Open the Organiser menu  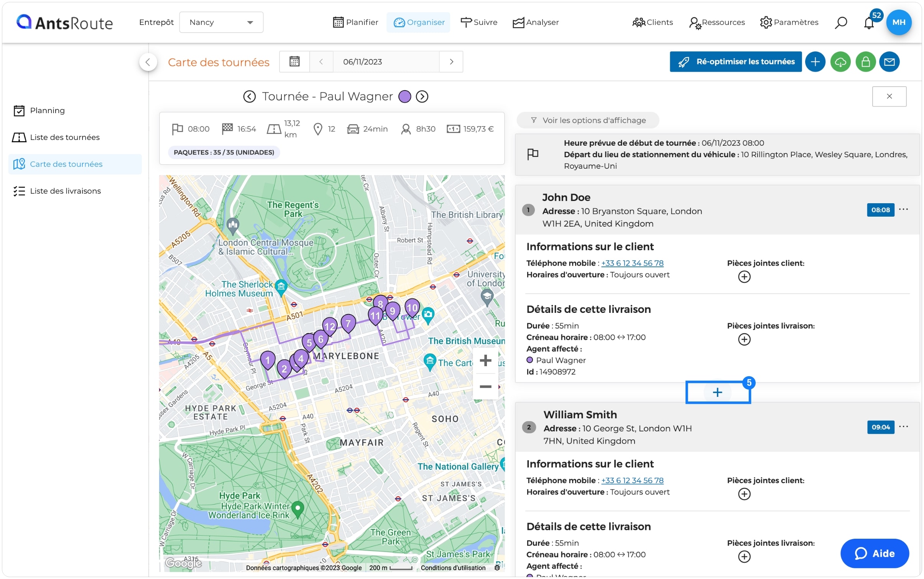pyautogui.click(x=418, y=22)
